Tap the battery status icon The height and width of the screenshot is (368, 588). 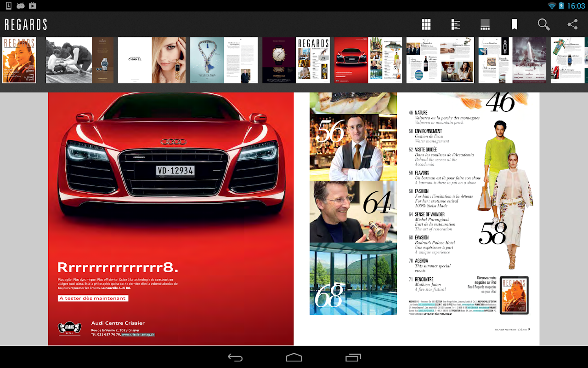561,6
